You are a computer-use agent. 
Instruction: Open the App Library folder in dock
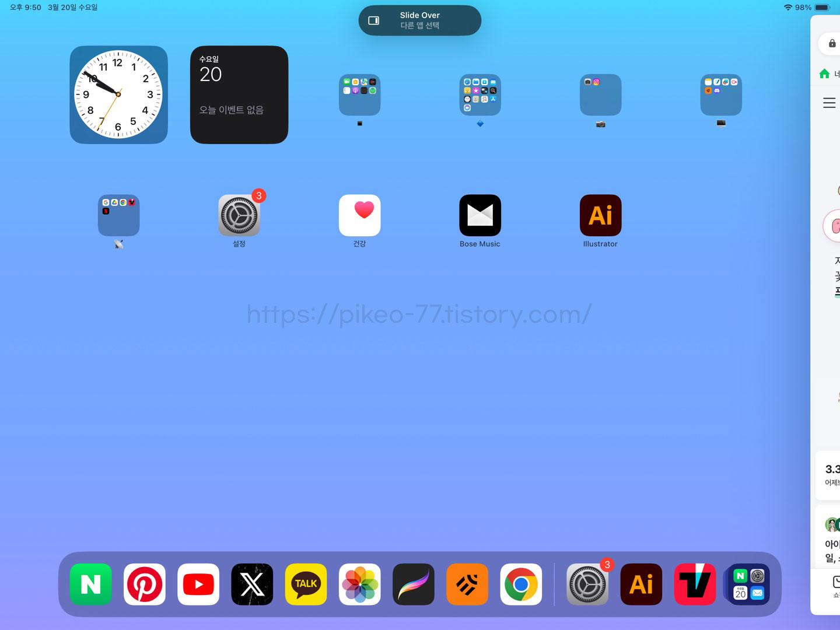748,584
